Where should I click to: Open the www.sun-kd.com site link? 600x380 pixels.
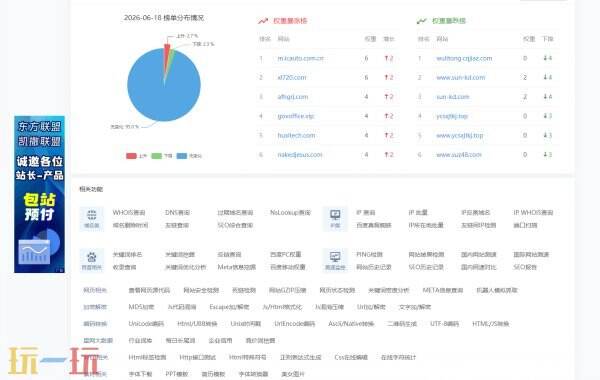(460, 78)
